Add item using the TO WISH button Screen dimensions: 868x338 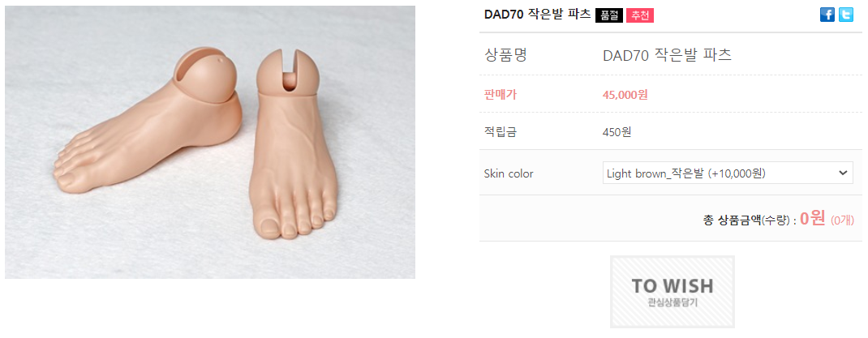pyautogui.click(x=672, y=292)
